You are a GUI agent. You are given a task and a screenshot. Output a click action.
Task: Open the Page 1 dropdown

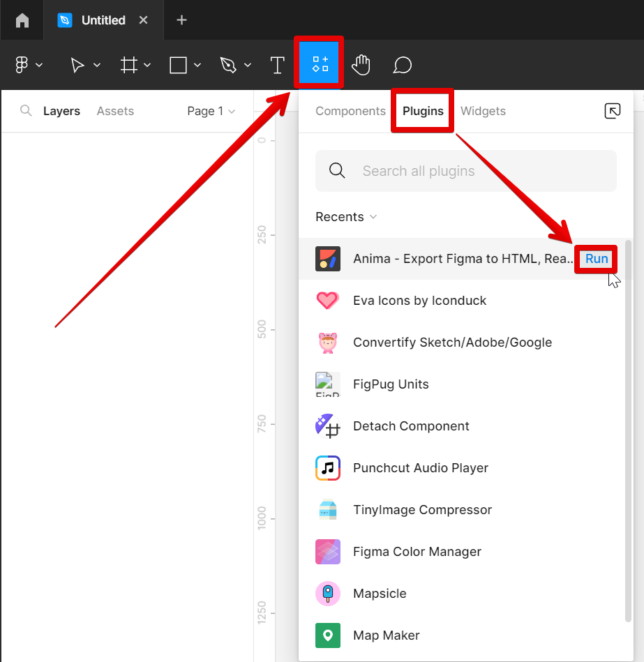coord(210,110)
